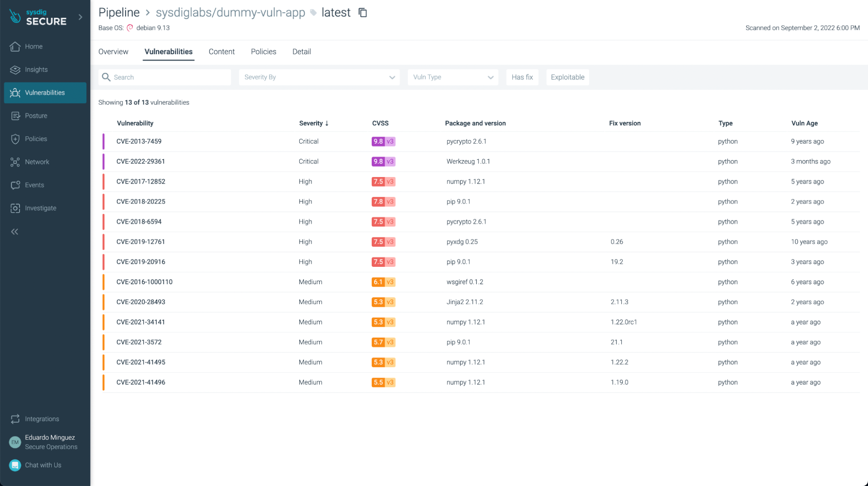Sort by Severity column header
Viewport: 868px width, 486px height.
pos(313,123)
